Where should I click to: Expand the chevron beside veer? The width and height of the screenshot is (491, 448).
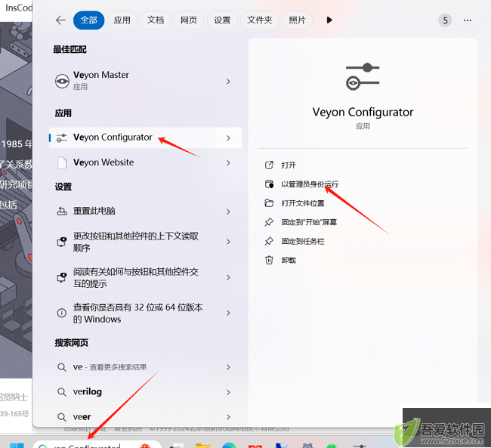pyautogui.click(x=228, y=417)
